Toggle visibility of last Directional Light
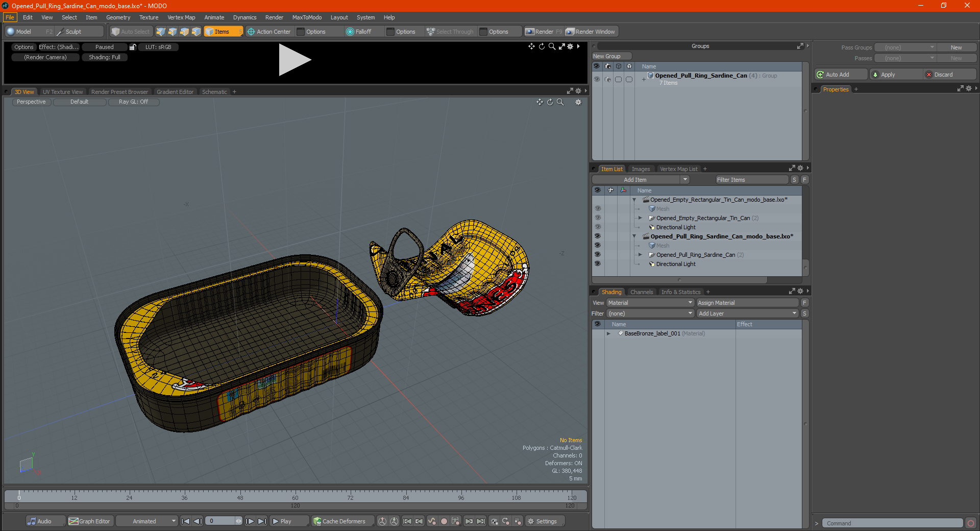Screen dimensions: 980x531 pyautogui.click(x=598, y=264)
